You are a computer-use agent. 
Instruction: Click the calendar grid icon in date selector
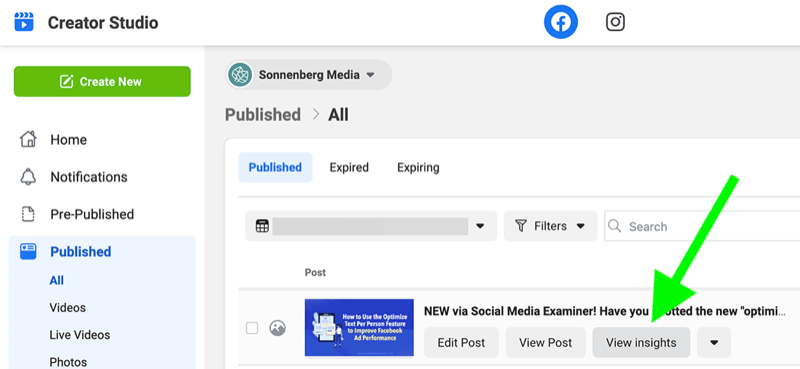(262, 226)
